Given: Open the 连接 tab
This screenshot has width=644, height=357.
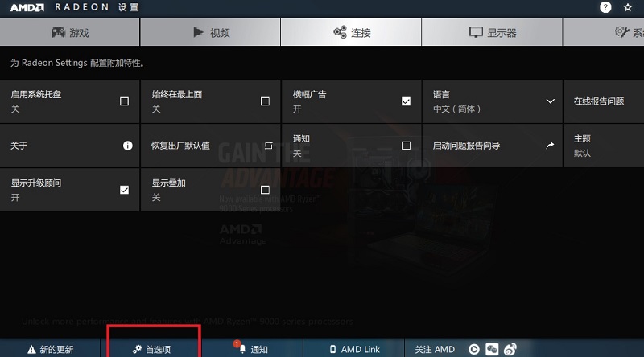Looking at the screenshot, I should 351,32.
